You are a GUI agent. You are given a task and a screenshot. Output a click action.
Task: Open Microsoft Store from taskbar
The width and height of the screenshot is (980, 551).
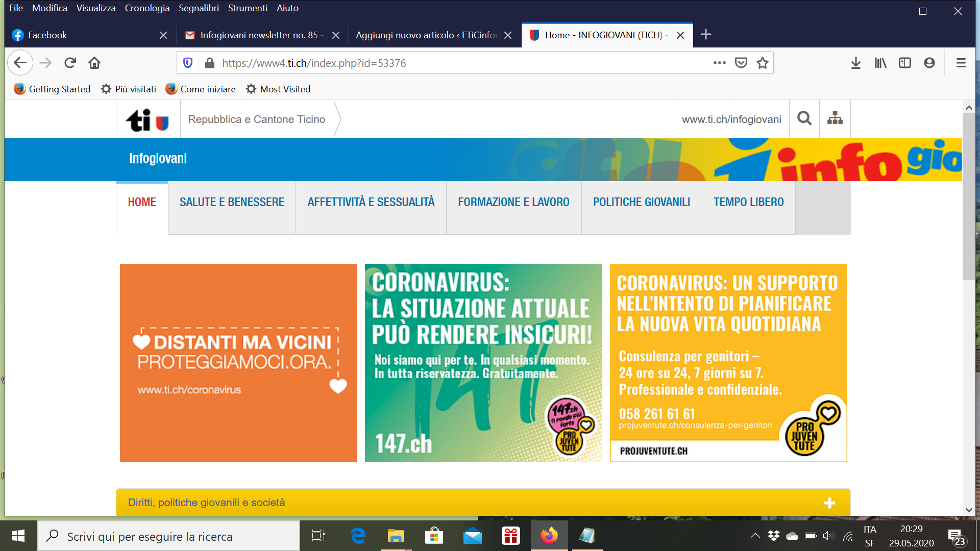point(434,536)
